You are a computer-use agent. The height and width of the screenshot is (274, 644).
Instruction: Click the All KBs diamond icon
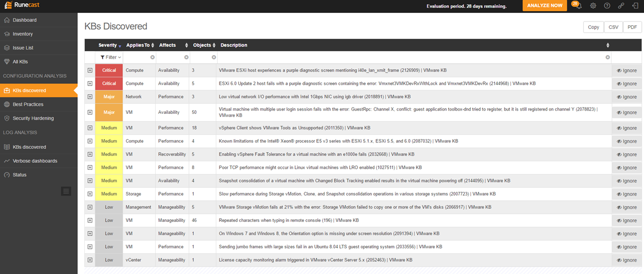[x=7, y=62]
